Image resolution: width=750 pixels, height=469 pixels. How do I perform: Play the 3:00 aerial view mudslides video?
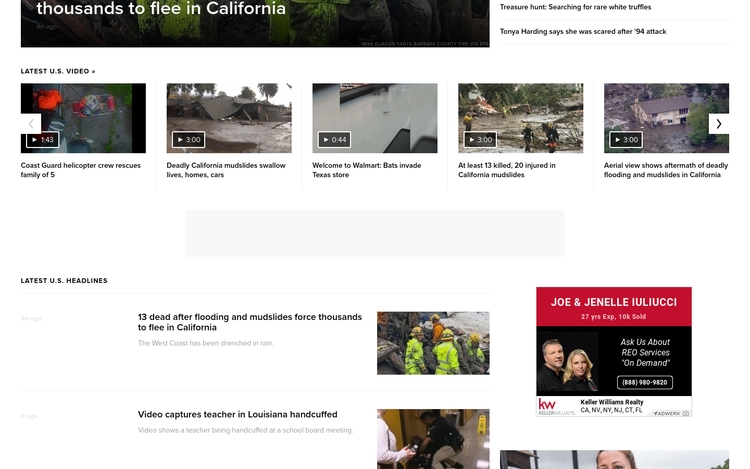[x=626, y=140]
